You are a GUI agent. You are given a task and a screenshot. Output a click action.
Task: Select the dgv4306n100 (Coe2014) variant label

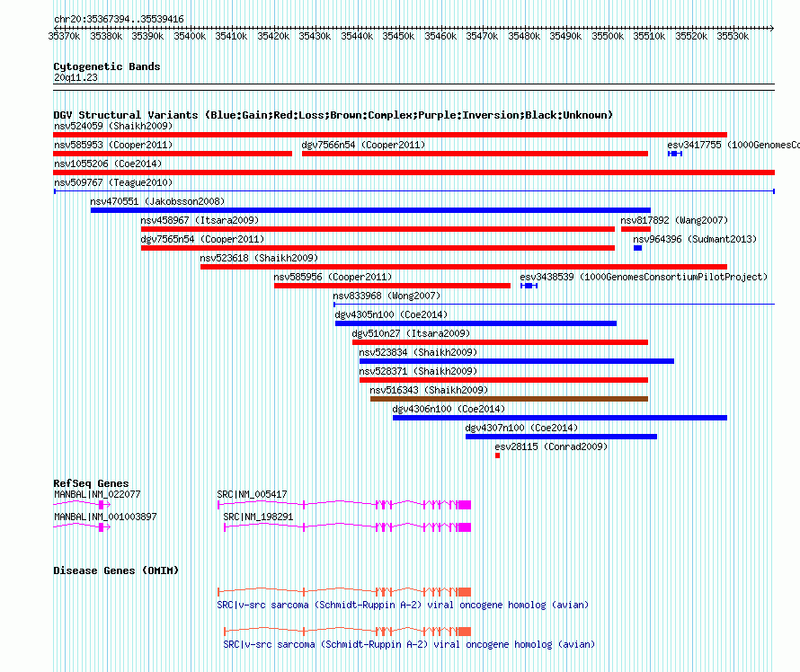point(449,409)
